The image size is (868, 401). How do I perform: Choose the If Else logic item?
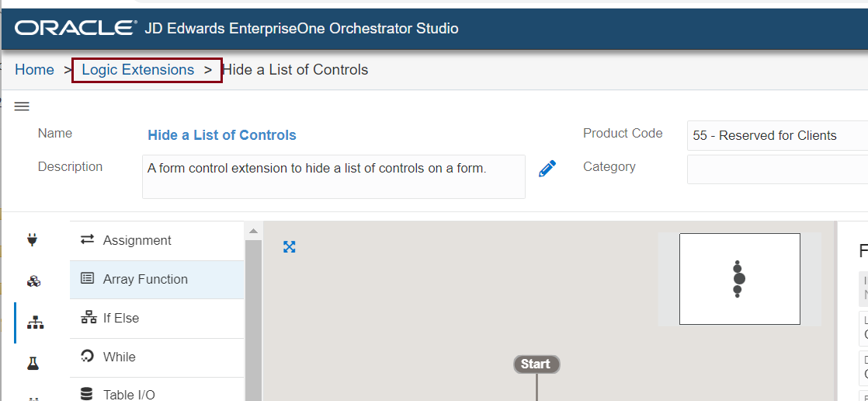point(120,319)
